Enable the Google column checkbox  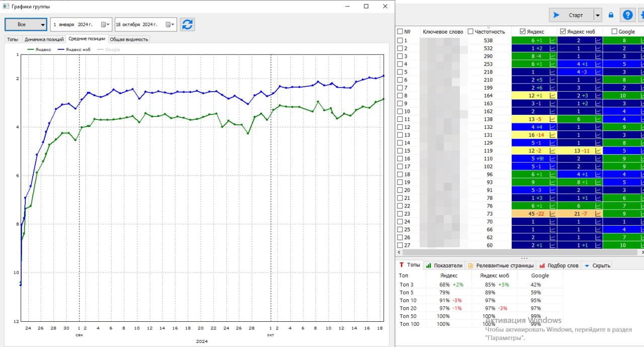[614, 32]
